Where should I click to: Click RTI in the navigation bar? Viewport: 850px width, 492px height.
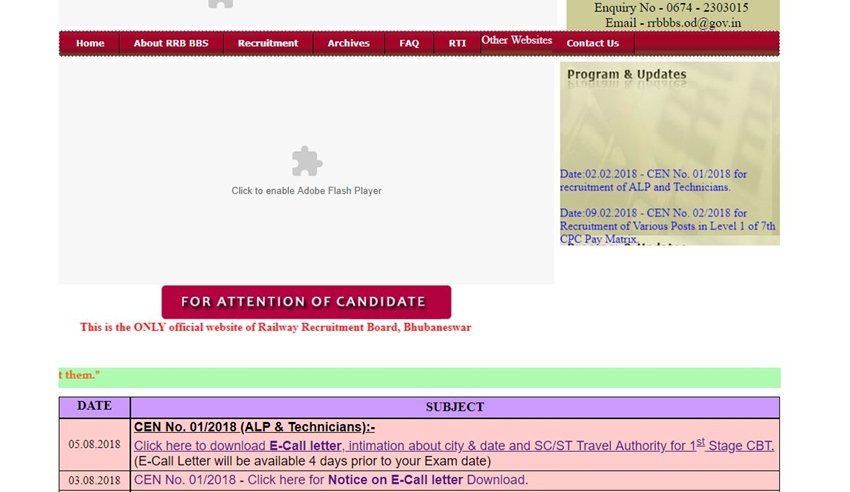pos(457,43)
